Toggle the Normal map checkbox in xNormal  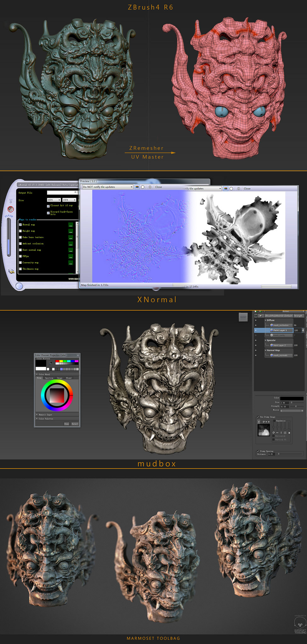[20, 225]
